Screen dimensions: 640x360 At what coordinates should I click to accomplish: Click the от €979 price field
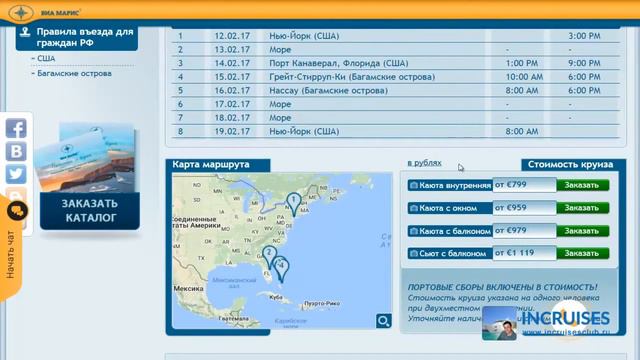tap(524, 231)
